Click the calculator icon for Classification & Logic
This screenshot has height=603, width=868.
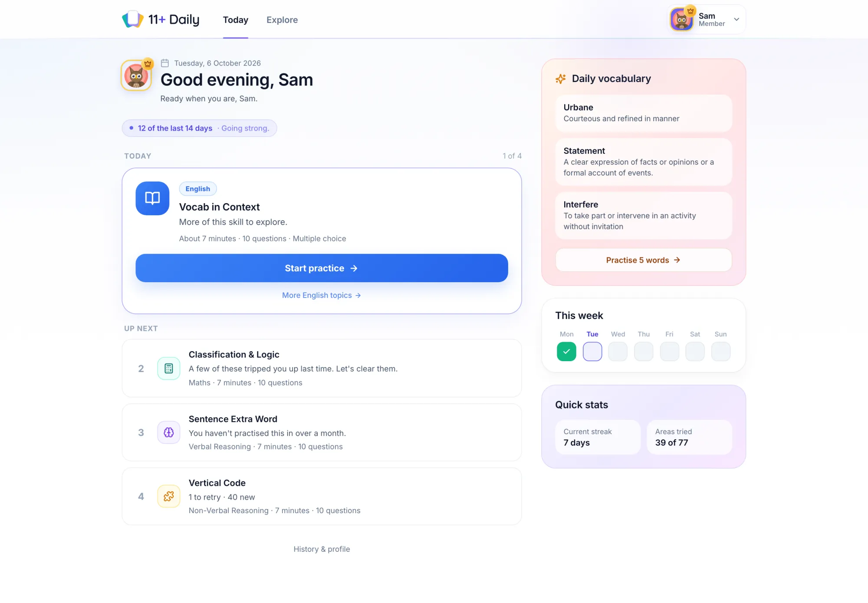(x=169, y=369)
